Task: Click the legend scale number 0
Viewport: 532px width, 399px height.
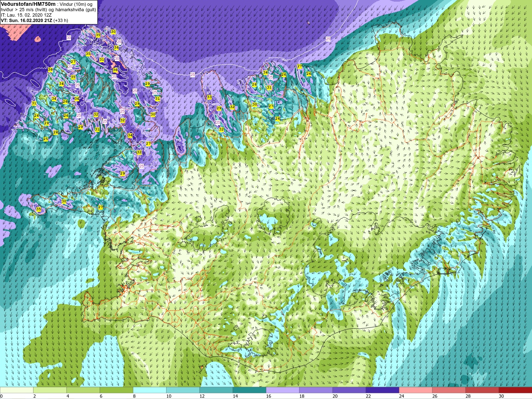Action: coord(2,396)
